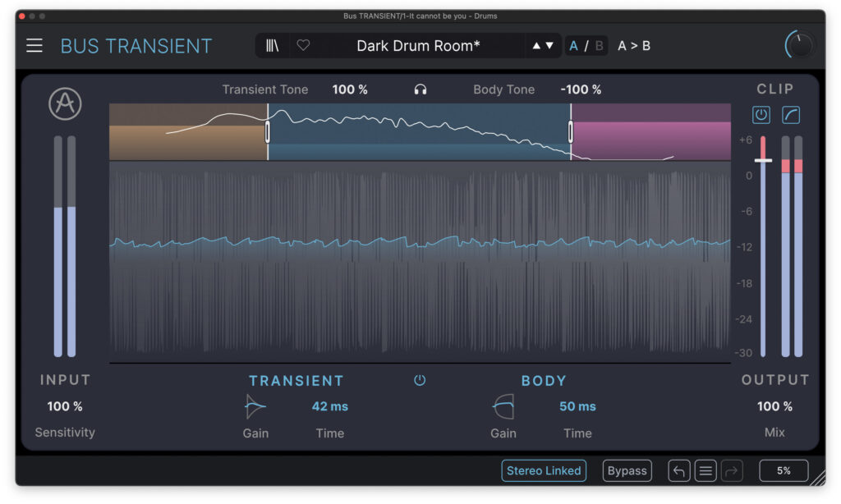Switch to preset slot B
841x504 pixels.
[599, 46]
